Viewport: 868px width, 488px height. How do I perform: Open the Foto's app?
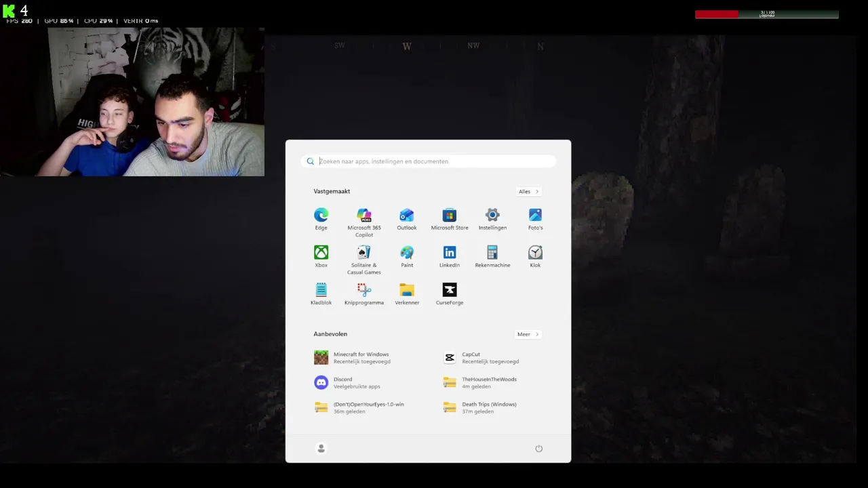535,219
